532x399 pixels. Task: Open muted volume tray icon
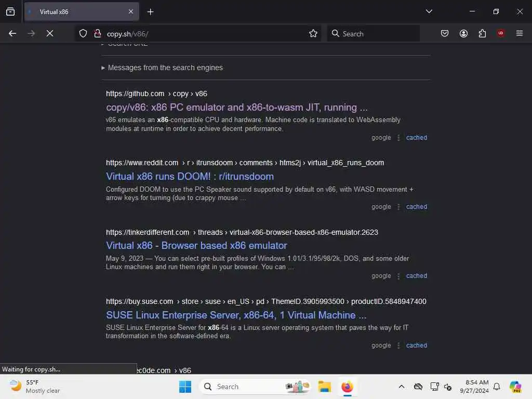tap(448, 387)
